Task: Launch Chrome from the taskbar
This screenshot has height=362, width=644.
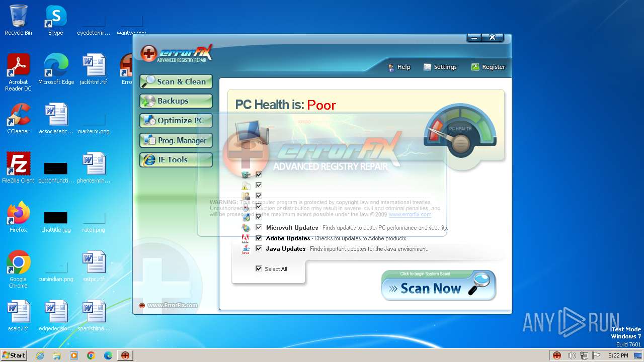Action: click(x=91, y=355)
